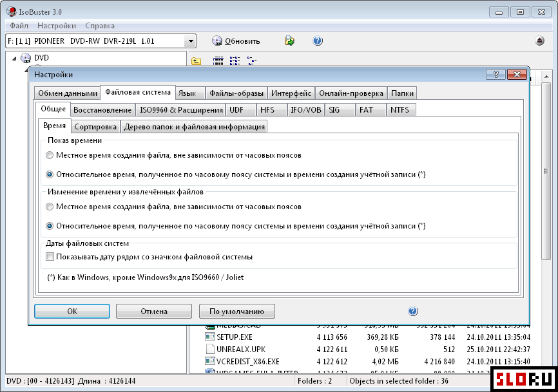This screenshot has height=392, width=558.
Task: Click the file list vertical scrollbar thumb
Action: 546,172
